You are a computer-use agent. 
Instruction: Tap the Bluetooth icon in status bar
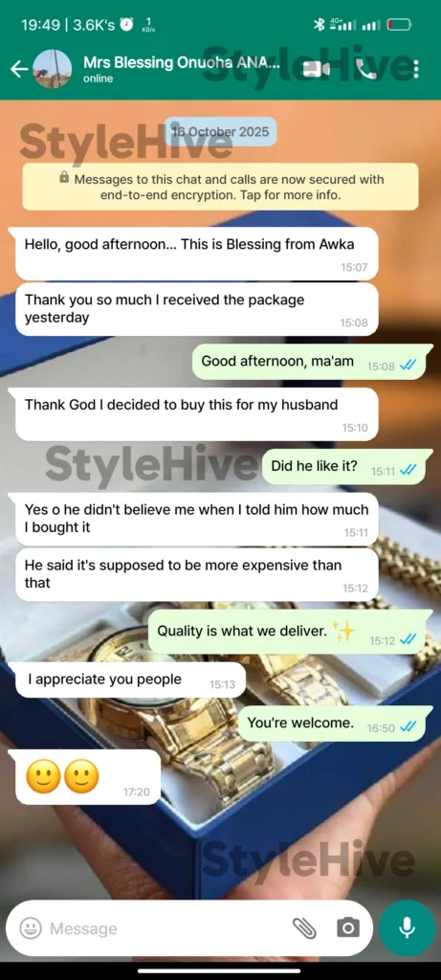pyautogui.click(x=319, y=24)
